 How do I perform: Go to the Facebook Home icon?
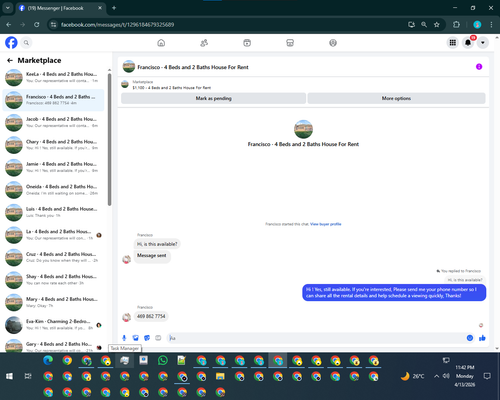161,43
